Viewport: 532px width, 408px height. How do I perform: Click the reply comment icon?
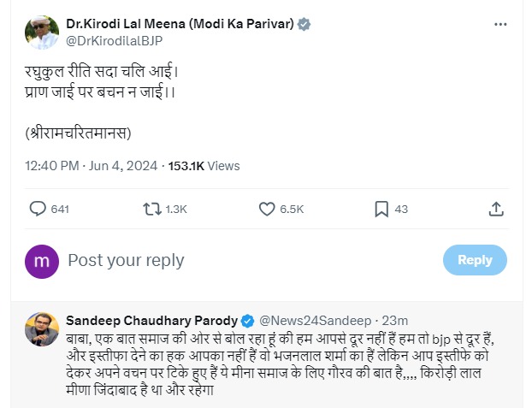[38, 209]
